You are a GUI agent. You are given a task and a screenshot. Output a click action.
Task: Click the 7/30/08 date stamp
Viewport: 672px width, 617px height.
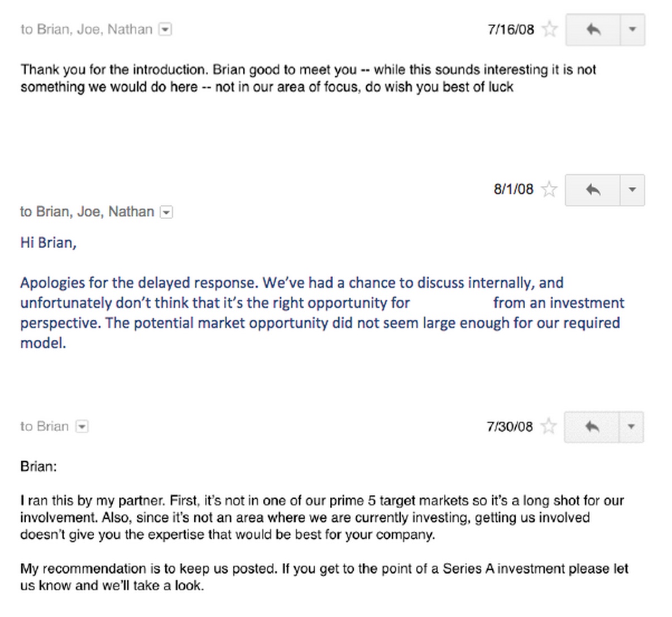click(x=510, y=427)
